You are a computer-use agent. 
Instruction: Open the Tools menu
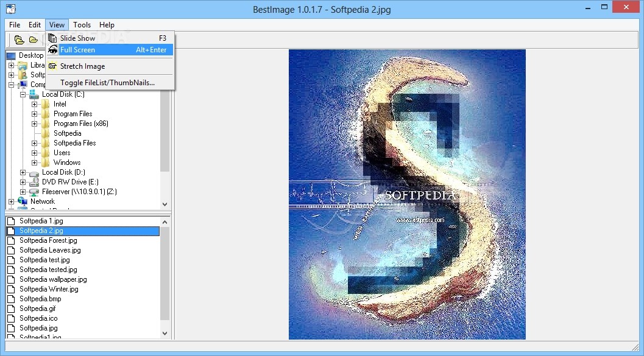click(x=82, y=25)
